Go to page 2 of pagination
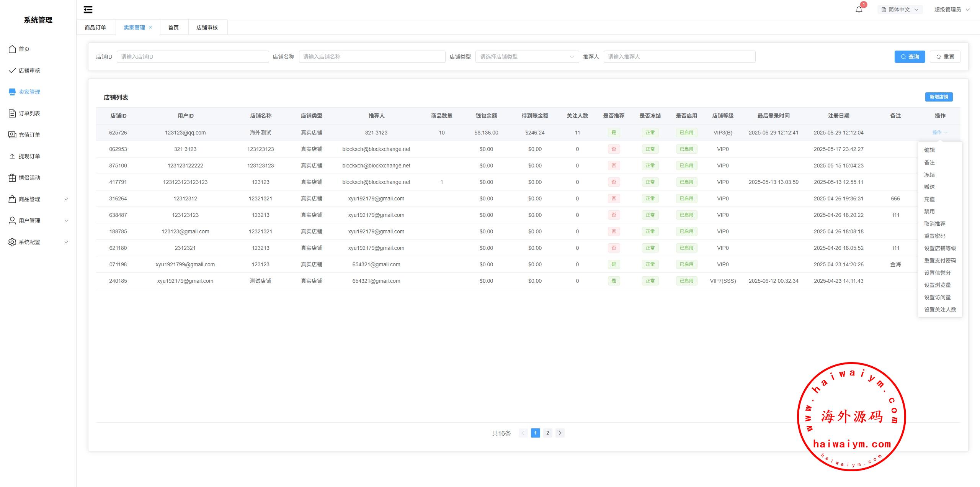 click(547, 433)
